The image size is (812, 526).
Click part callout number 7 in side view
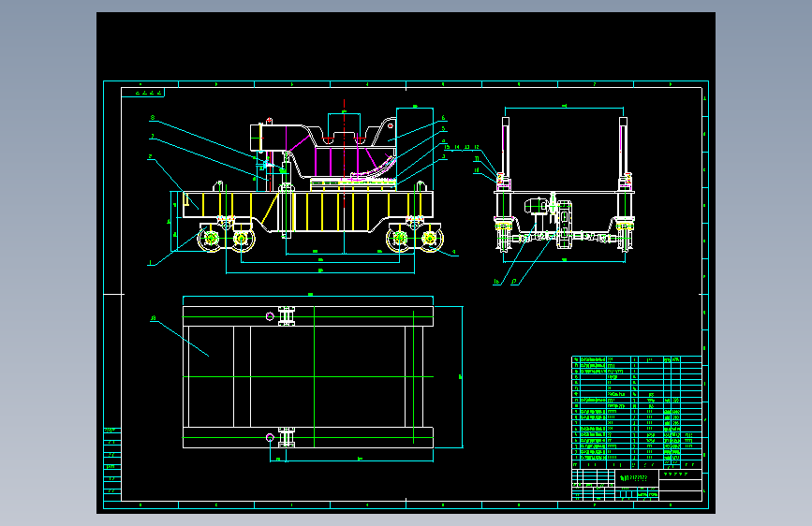pos(153,137)
